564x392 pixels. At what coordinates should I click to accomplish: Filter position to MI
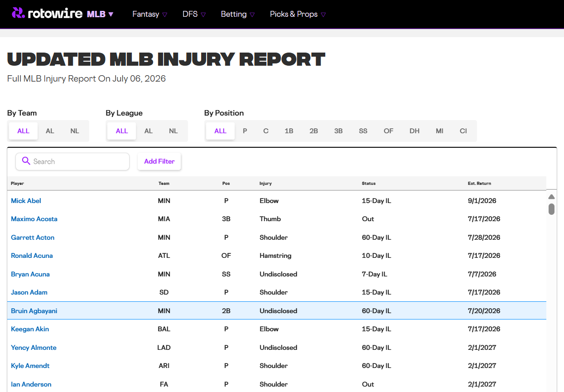click(439, 131)
